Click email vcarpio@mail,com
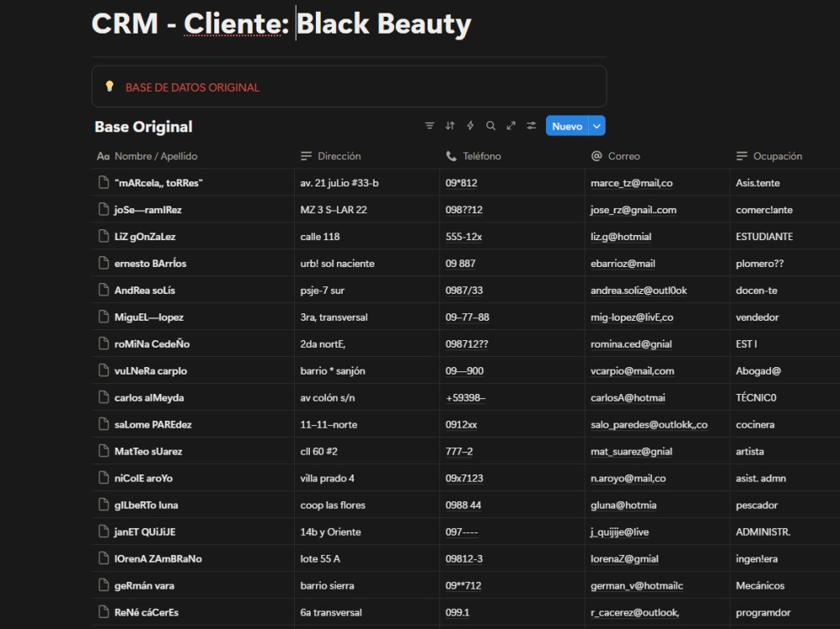This screenshot has width=840, height=629. coord(633,370)
